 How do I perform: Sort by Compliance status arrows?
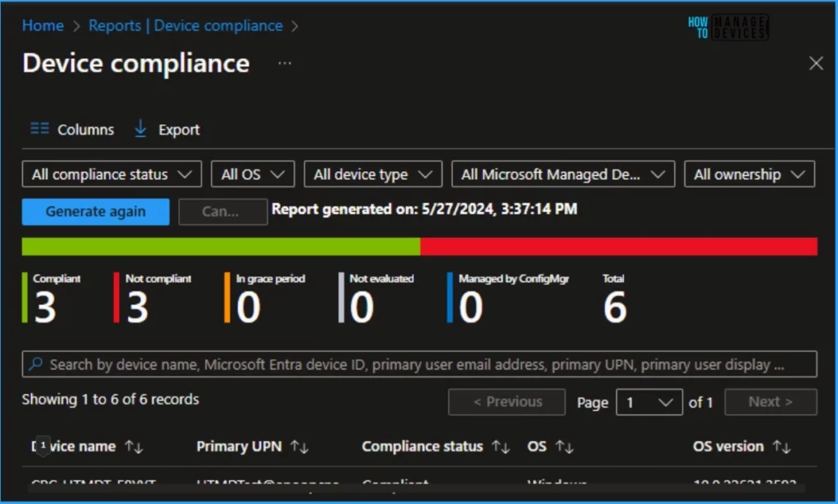click(x=501, y=446)
